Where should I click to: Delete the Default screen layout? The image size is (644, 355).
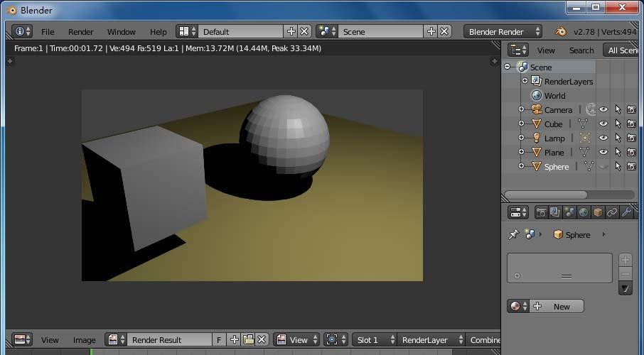[304, 32]
